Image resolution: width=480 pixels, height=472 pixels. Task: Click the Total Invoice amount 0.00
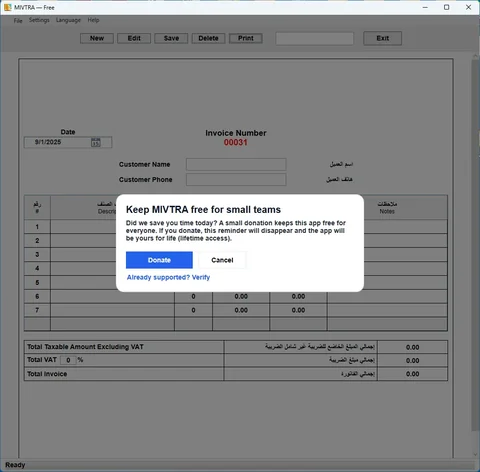[x=412, y=374]
